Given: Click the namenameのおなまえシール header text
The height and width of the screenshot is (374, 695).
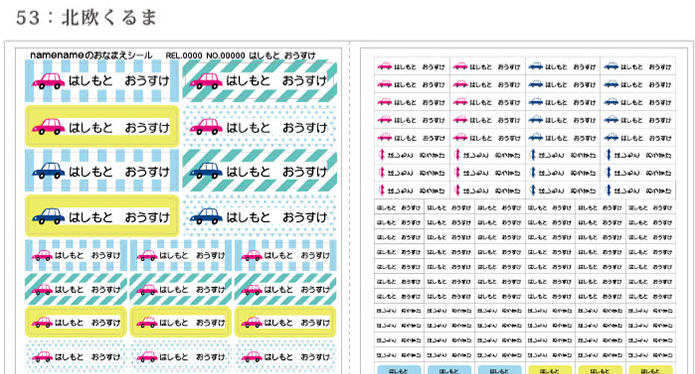Looking at the screenshot, I should tap(91, 55).
